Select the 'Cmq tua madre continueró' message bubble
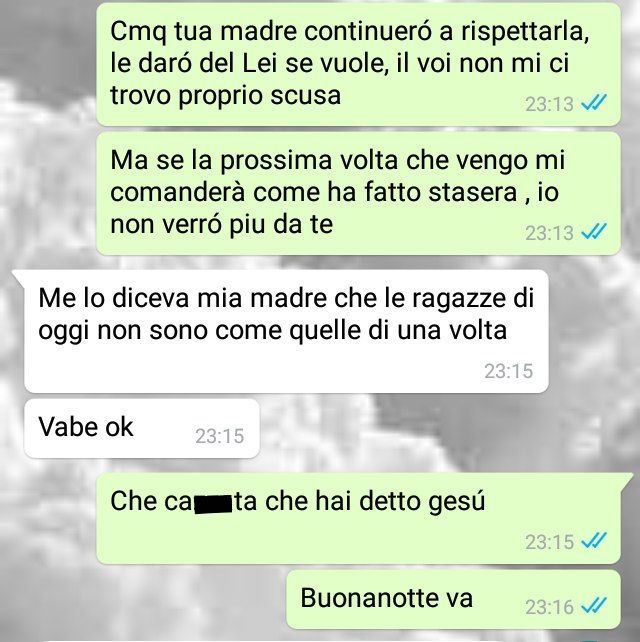 (358, 64)
